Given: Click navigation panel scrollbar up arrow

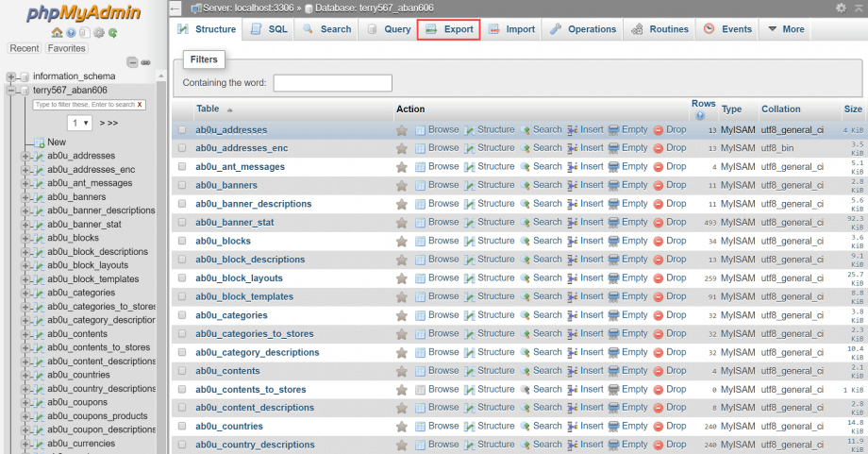Looking at the screenshot, I should (x=161, y=76).
